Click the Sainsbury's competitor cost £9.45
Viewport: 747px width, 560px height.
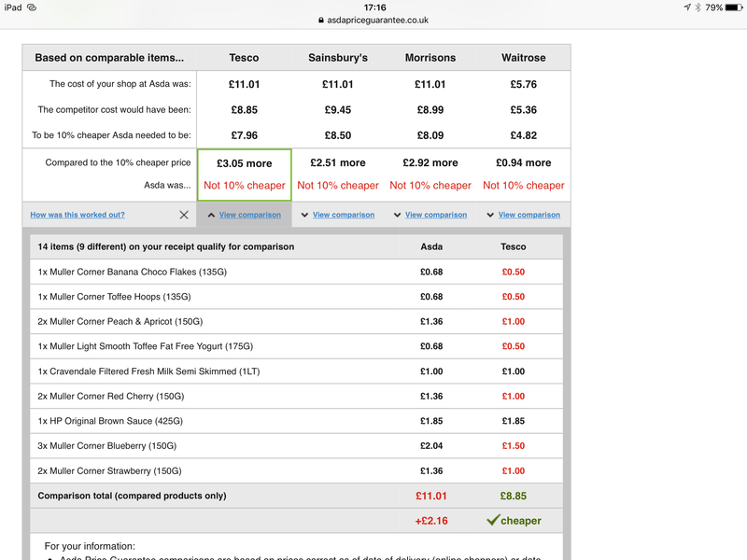tap(338, 110)
